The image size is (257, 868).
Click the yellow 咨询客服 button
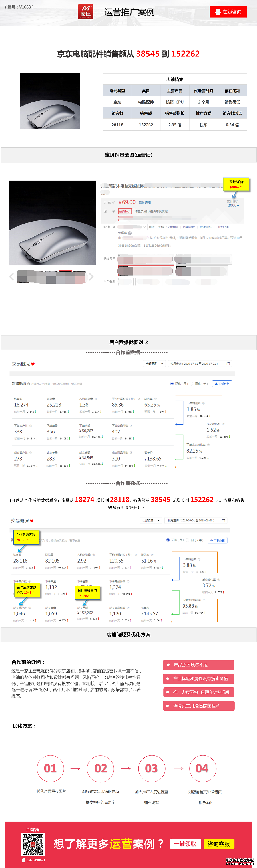point(218,844)
